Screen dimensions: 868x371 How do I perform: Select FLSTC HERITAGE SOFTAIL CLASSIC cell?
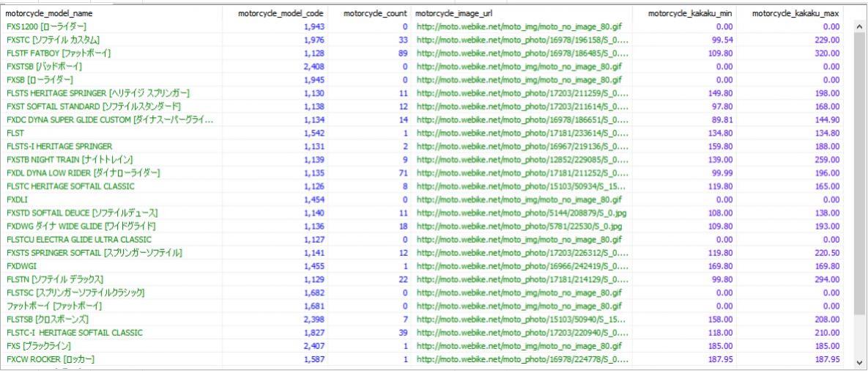(x=111, y=186)
